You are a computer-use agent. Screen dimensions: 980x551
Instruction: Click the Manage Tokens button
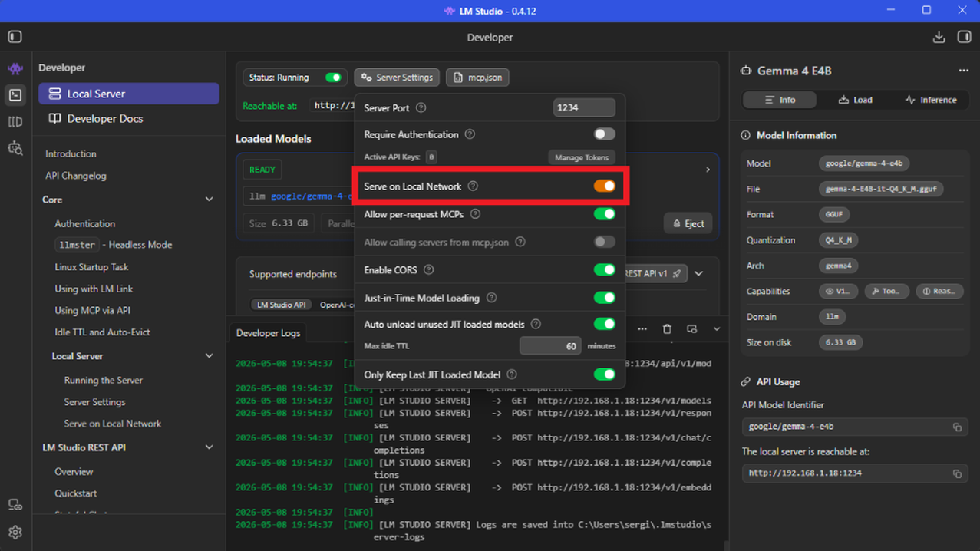pyautogui.click(x=581, y=157)
